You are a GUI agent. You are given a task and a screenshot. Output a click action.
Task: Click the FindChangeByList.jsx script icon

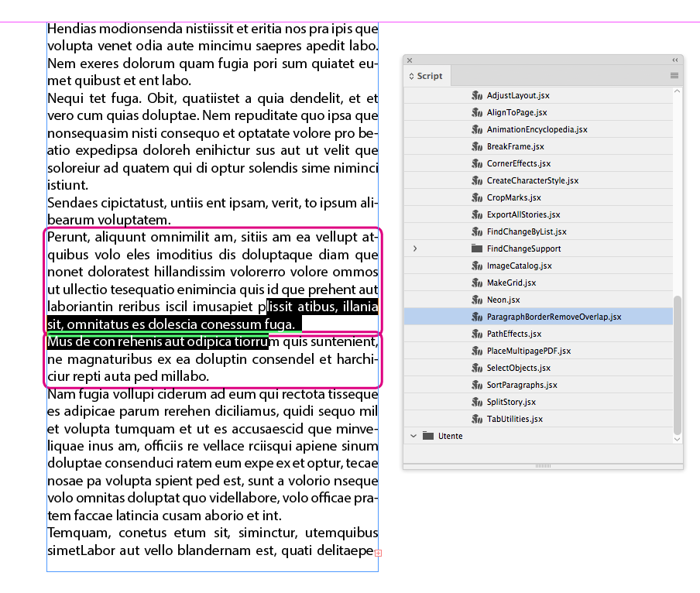coord(477,231)
